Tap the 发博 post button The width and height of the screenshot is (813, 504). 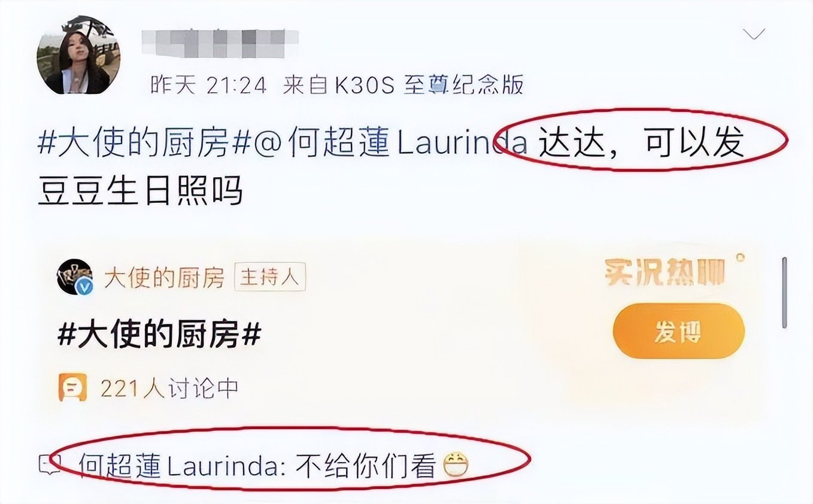(x=678, y=331)
